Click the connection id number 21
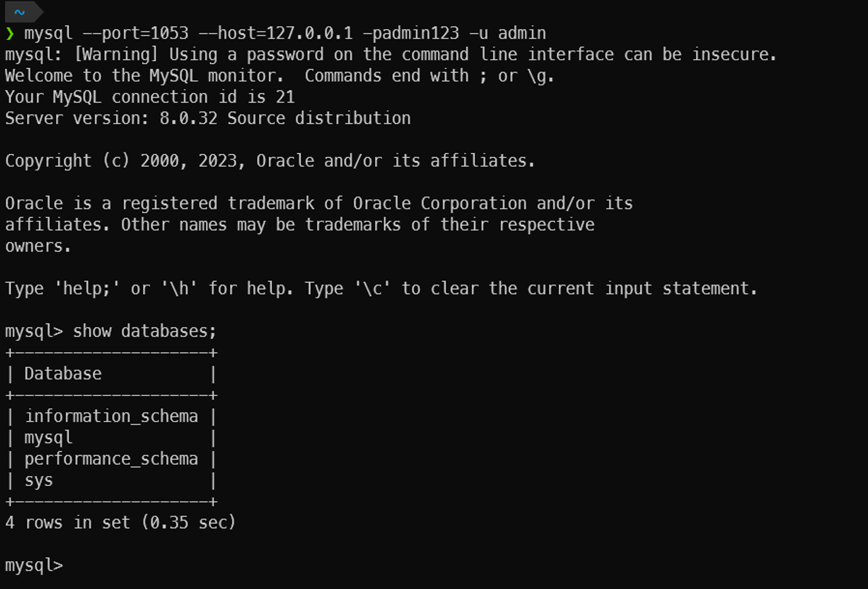868x589 pixels. coord(285,97)
